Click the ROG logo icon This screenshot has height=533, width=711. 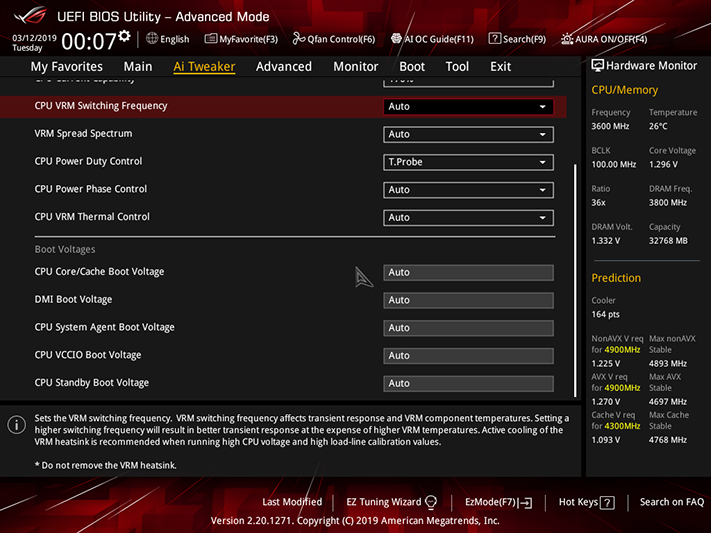pyautogui.click(x=30, y=16)
